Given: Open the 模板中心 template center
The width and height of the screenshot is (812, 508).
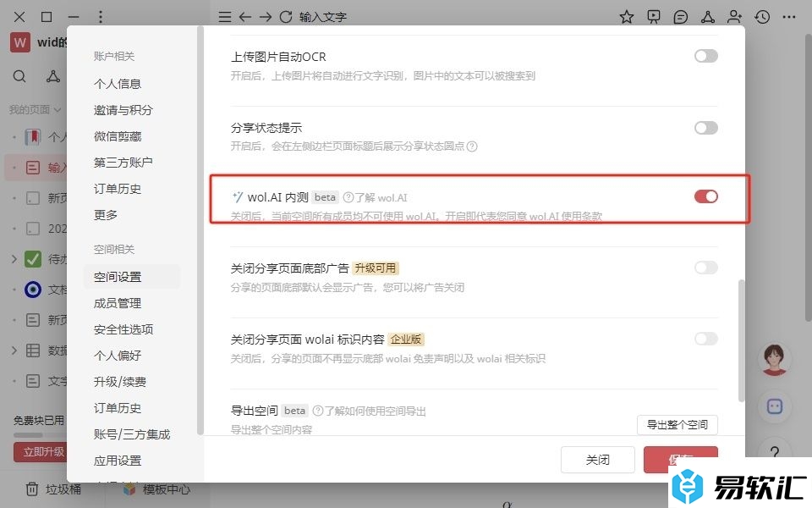Looking at the screenshot, I should click(x=157, y=489).
